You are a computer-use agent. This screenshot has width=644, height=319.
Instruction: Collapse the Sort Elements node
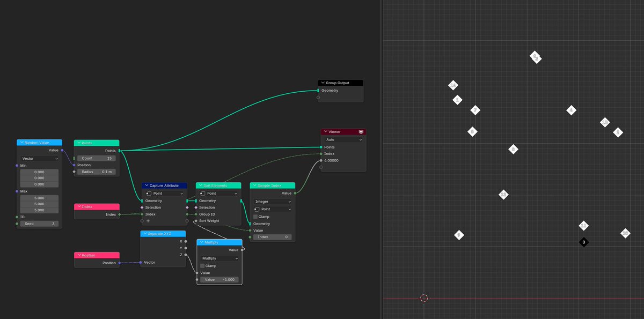pos(200,186)
